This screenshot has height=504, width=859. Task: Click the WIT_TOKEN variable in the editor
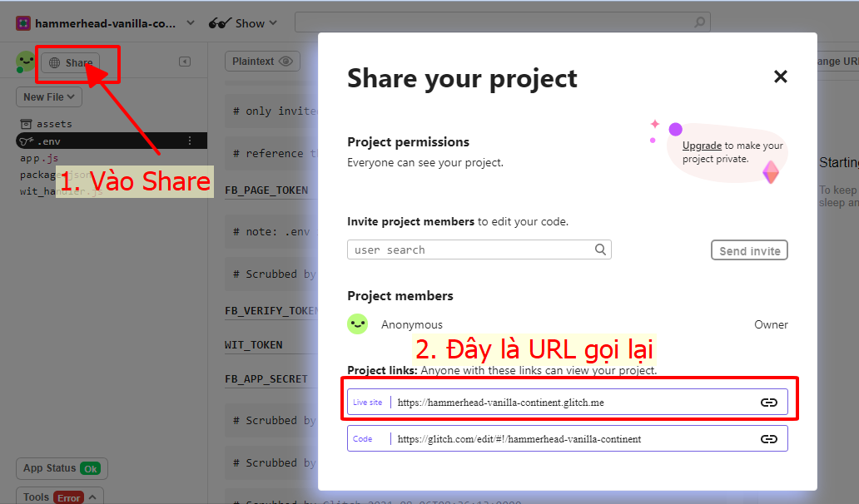(x=254, y=345)
